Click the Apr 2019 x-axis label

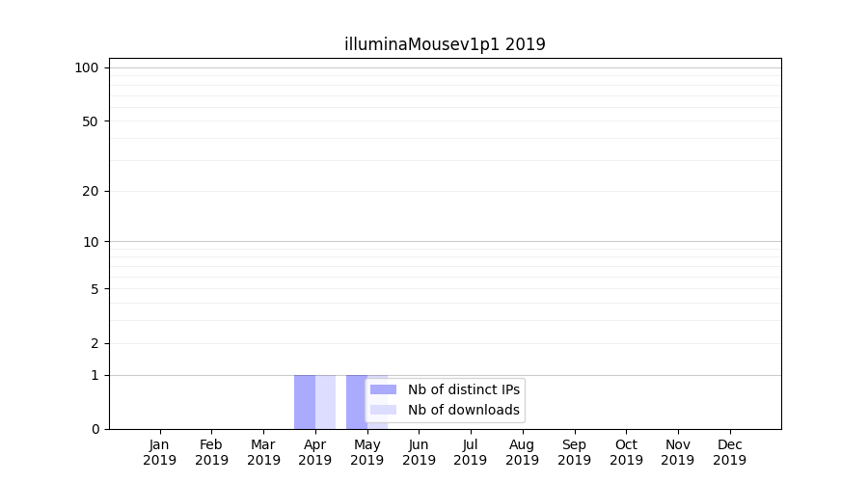point(315,452)
